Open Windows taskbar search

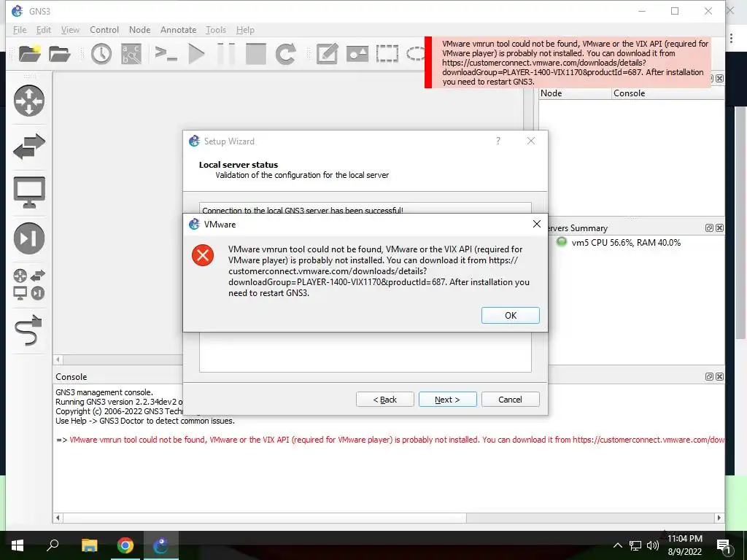coord(53,545)
